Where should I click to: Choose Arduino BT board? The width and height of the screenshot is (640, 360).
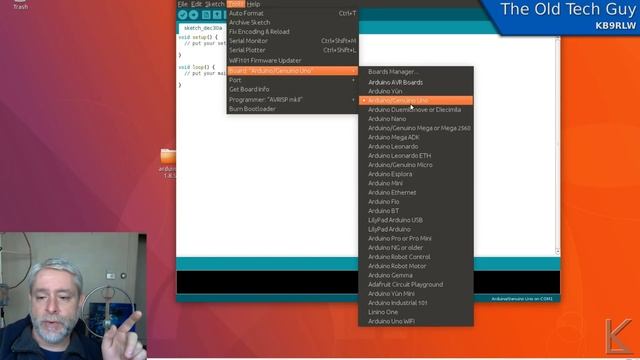(x=416, y=211)
